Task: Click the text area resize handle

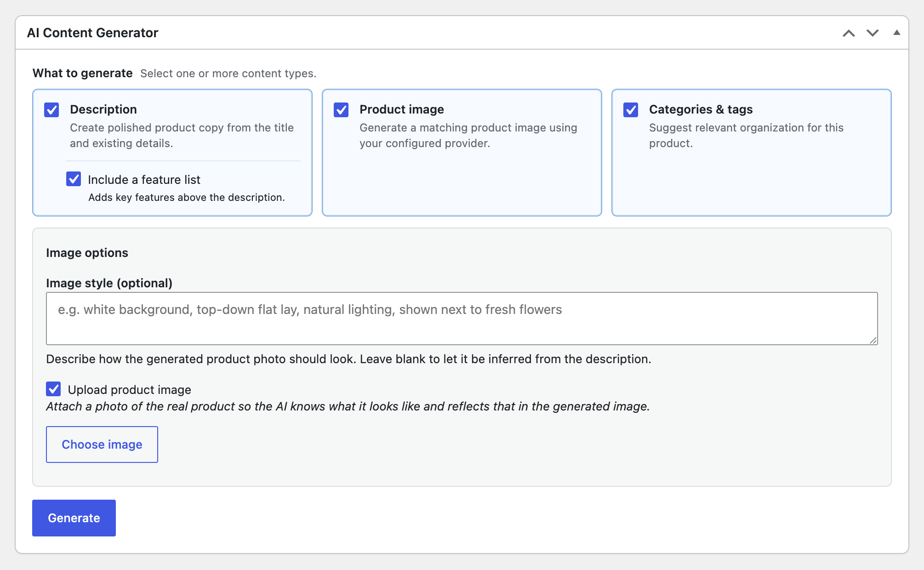Action: (873, 340)
